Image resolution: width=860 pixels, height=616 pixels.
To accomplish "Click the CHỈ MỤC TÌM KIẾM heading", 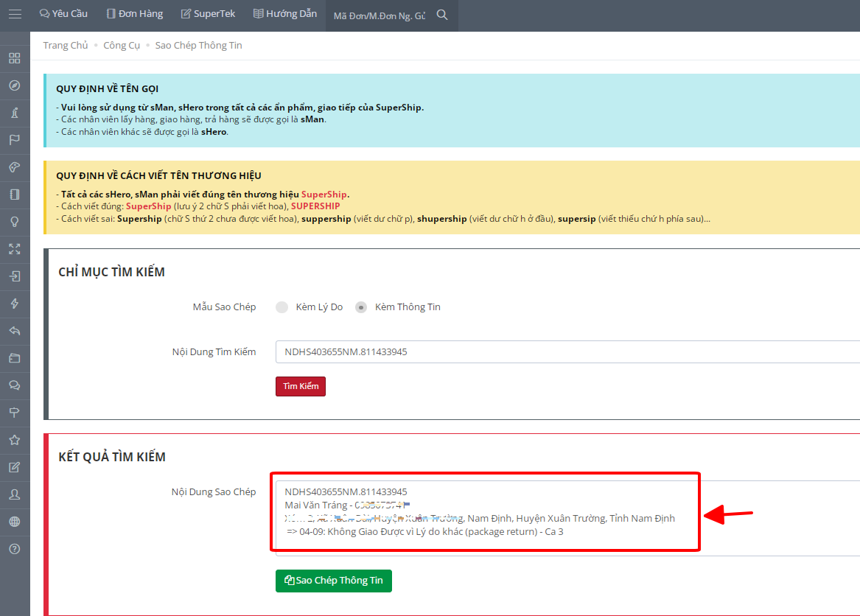I will click(x=111, y=272).
